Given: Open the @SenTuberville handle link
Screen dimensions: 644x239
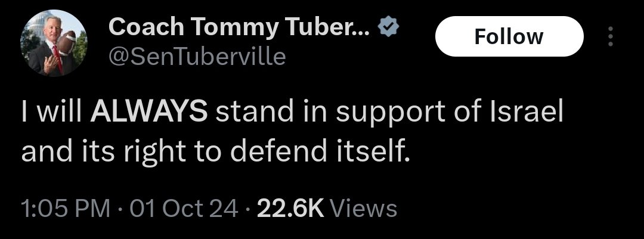Looking at the screenshot, I should click(x=197, y=57).
